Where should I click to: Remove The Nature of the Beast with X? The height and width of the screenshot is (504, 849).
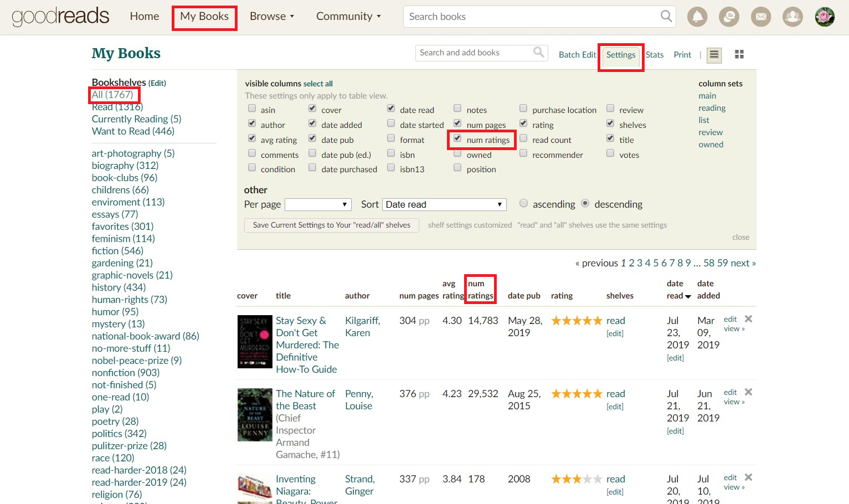click(x=749, y=392)
